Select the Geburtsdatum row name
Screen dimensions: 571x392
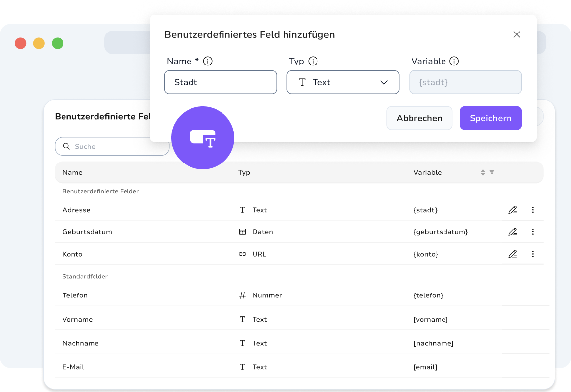(88, 232)
